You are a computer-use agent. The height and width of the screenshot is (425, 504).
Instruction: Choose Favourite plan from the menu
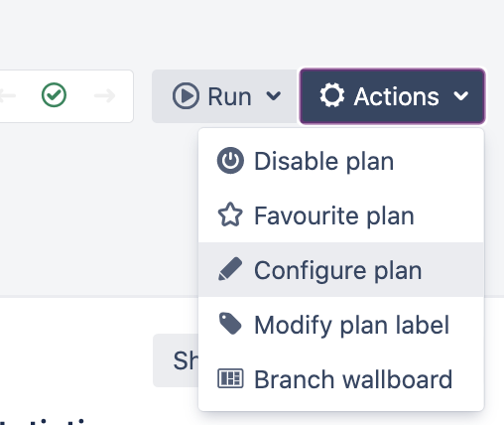tap(341, 215)
